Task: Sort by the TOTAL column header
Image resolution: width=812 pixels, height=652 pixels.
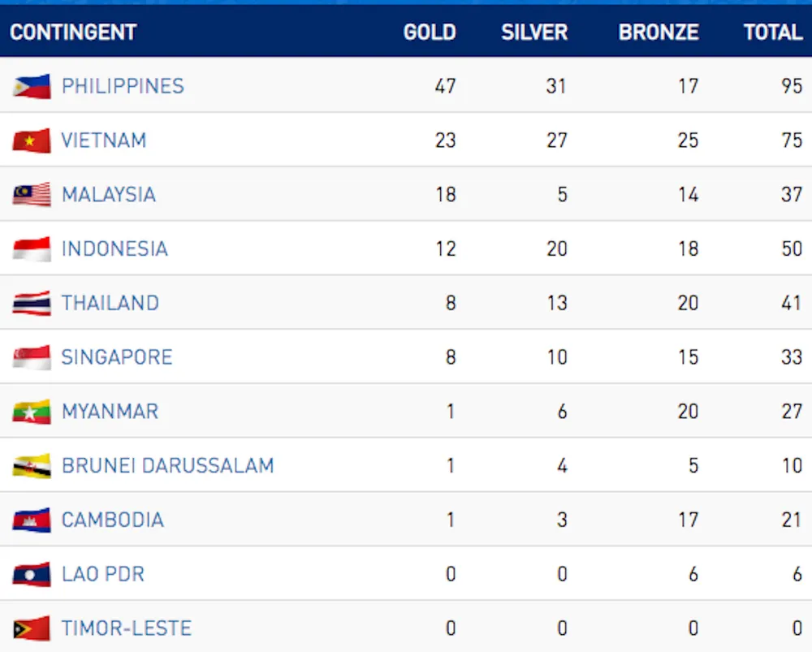Action: tap(773, 32)
